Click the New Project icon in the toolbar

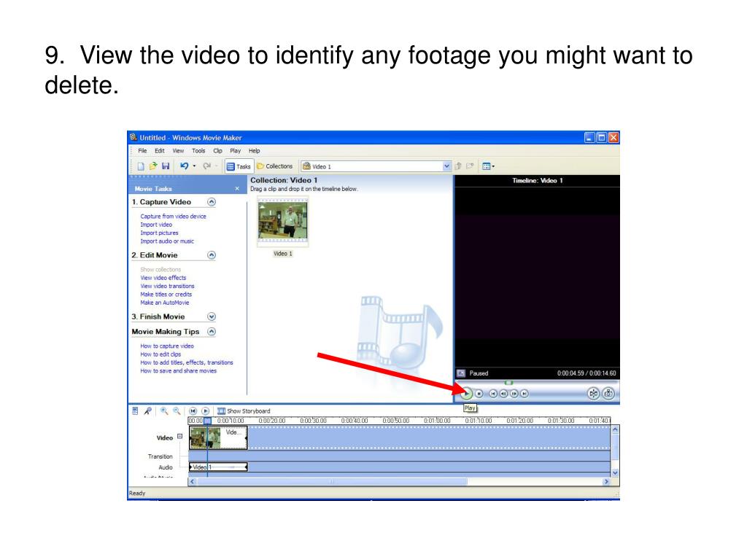(141, 166)
